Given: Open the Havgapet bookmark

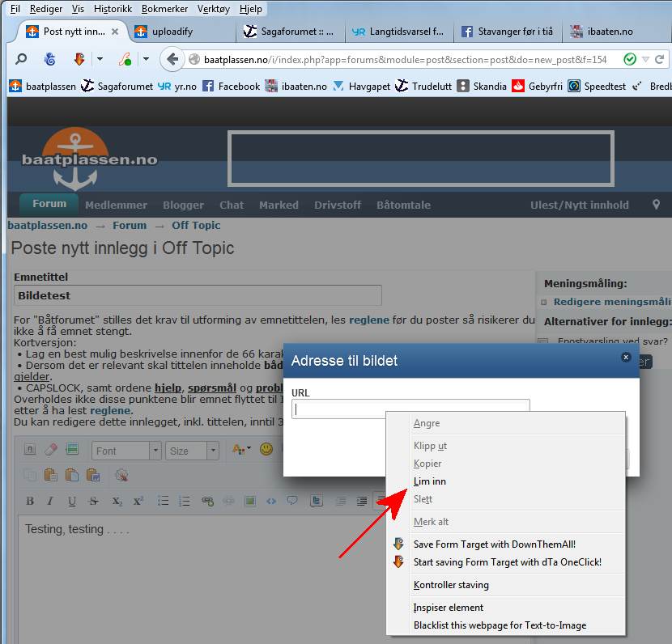Looking at the screenshot, I should [x=361, y=86].
